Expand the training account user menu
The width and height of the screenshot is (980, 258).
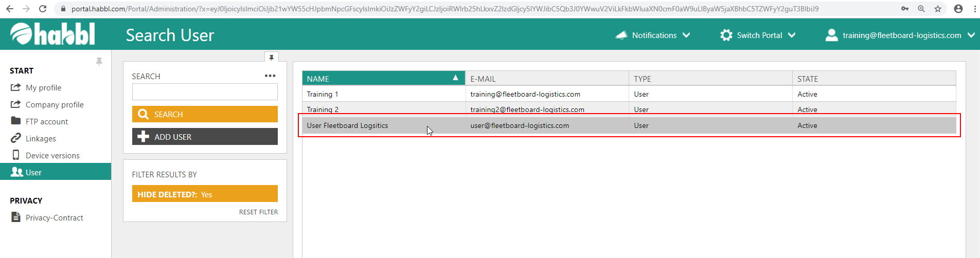tap(900, 35)
